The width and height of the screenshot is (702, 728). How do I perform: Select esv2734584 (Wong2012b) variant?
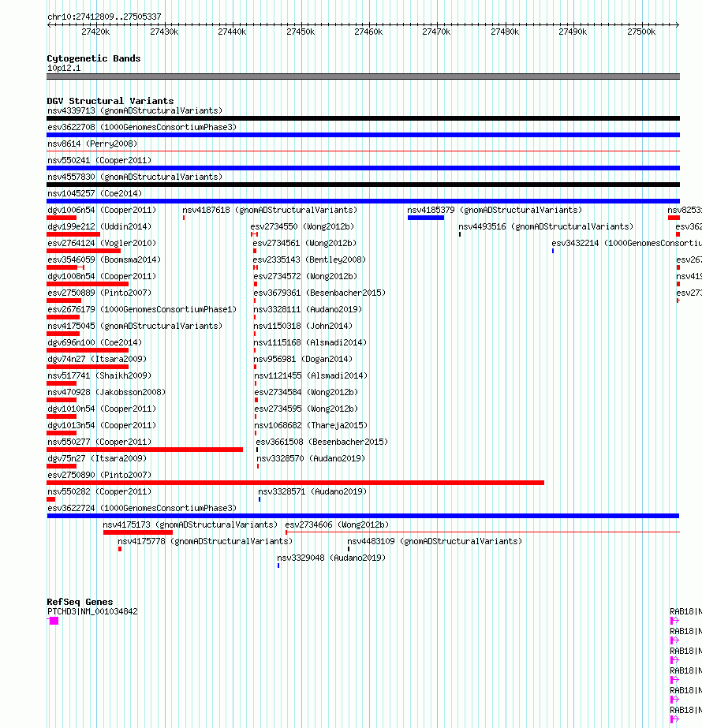306,392
